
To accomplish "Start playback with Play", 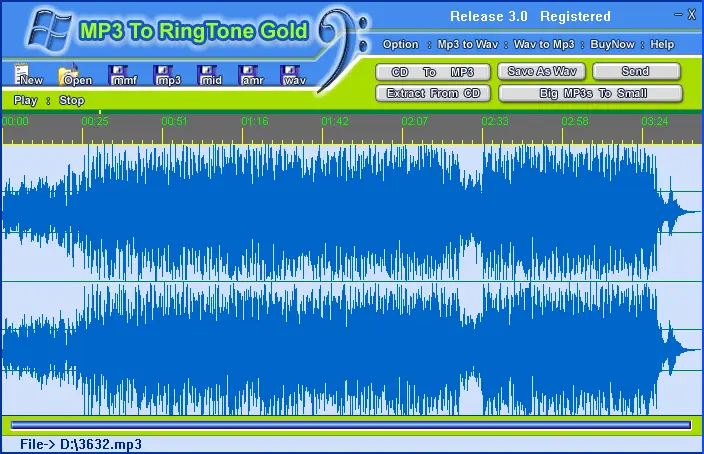I will pos(25,101).
